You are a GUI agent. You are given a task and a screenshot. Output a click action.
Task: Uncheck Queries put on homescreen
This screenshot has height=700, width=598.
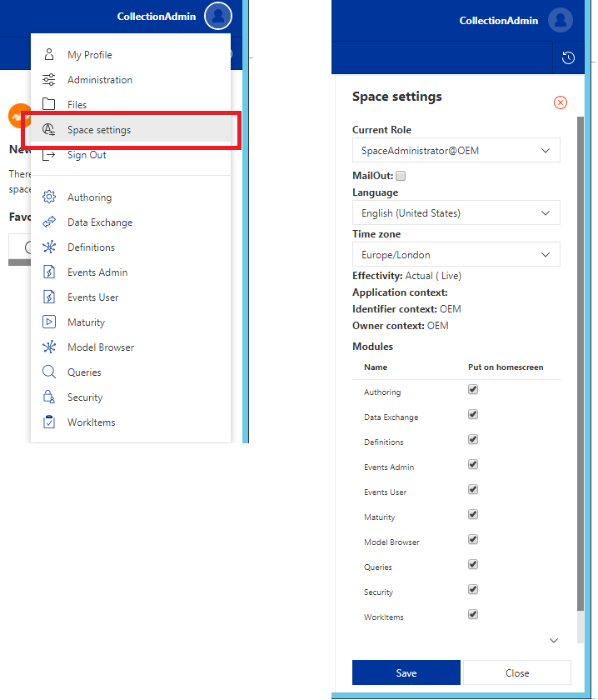473,564
